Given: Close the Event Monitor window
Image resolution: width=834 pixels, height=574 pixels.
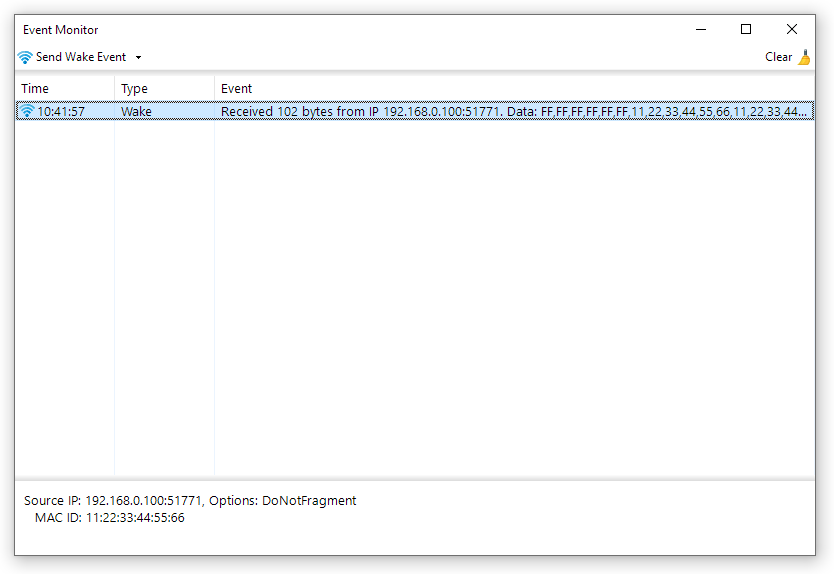Looking at the screenshot, I should click(x=792, y=30).
